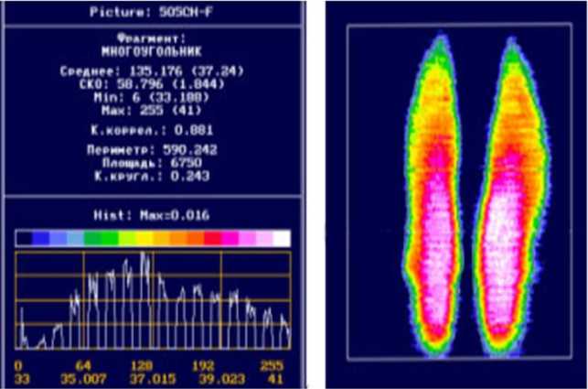The width and height of the screenshot is (588, 389).
Task: Click the temperature label '41' under 255
Action: 275,379
